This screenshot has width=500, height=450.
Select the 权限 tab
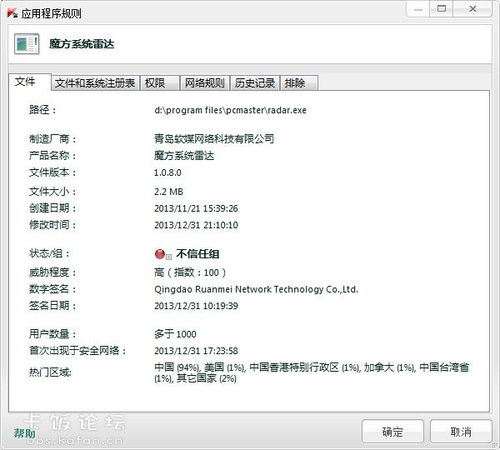[x=160, y=83]
